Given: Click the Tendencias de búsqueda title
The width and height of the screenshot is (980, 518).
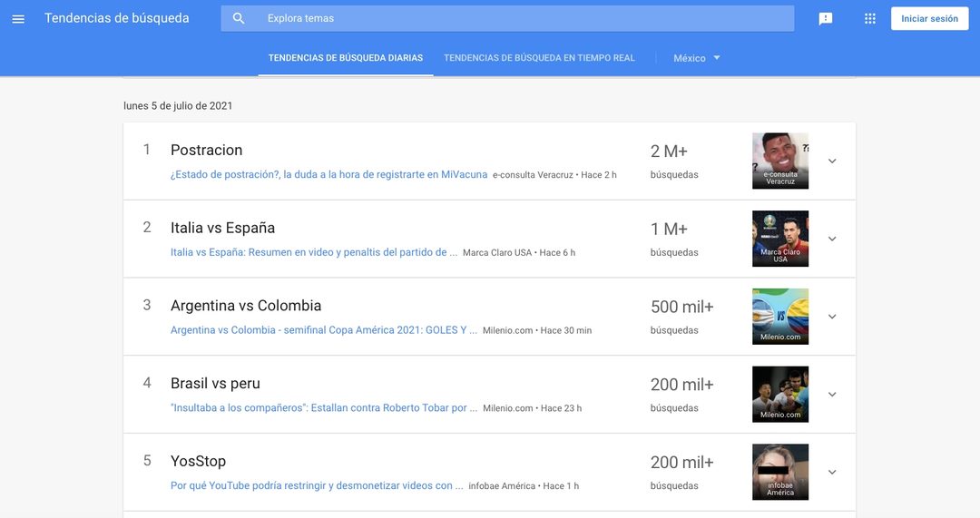Looking at the screenshot, I should point(117,18).
